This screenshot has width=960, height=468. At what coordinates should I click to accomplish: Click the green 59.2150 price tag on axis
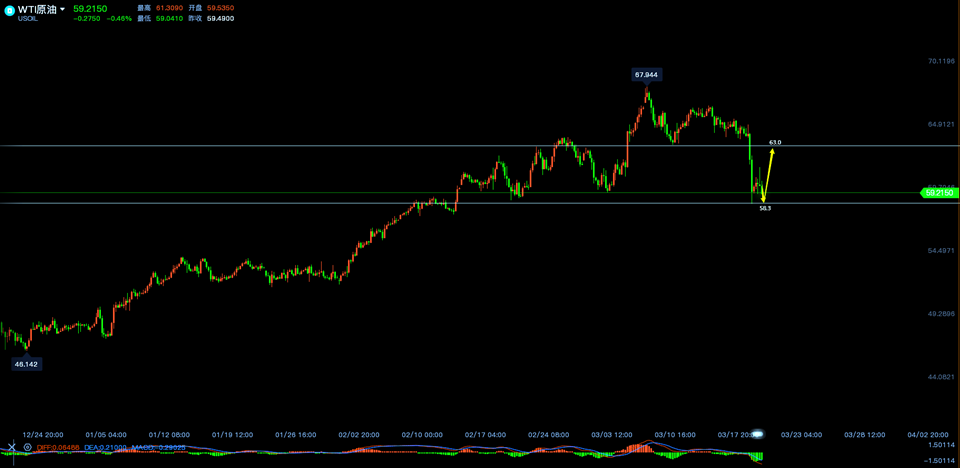tap(939, 193)
